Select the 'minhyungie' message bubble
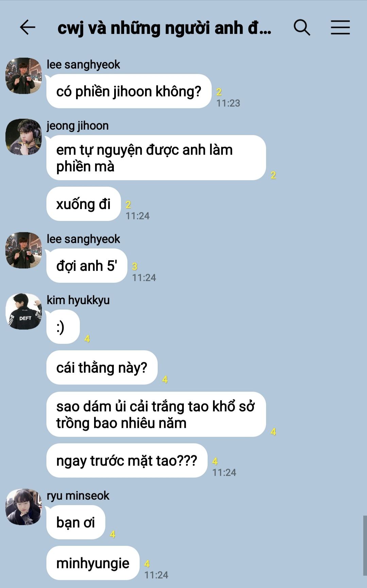 [x=93, y=563]
